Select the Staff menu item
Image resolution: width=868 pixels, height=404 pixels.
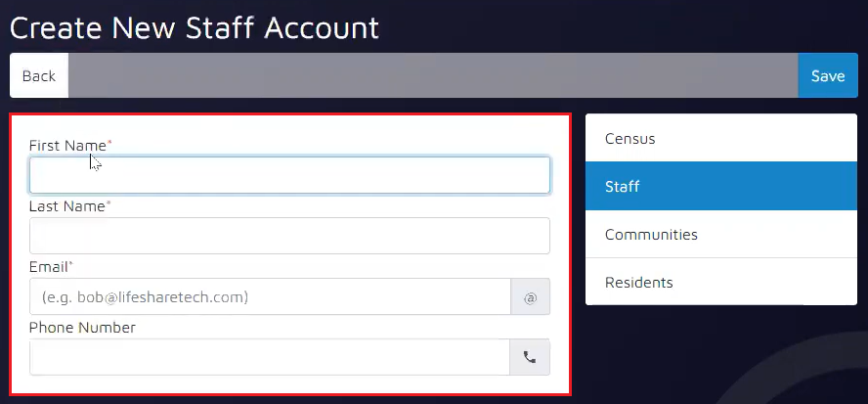pyautogui.click(x=622, y=186)
